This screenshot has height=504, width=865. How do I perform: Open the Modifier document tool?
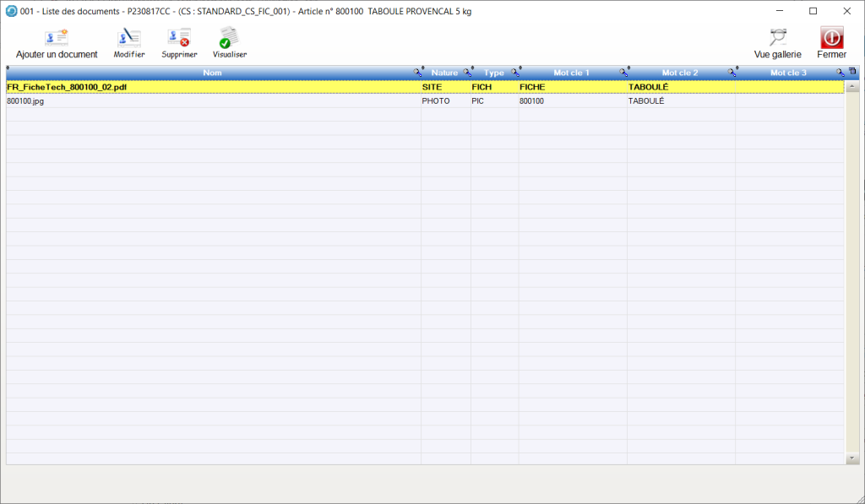coord(128,38)
